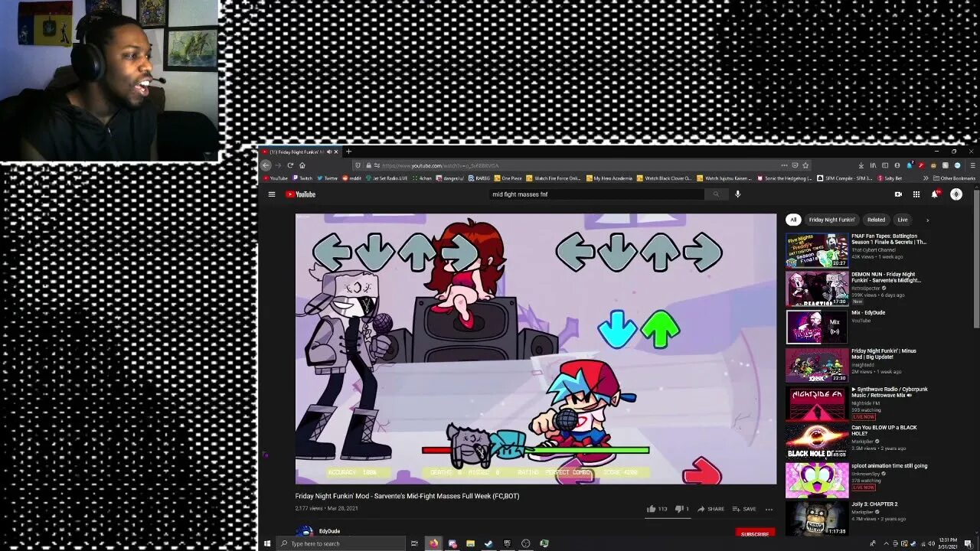Share the video via SHARE button
Viewport: 980px width, 551px height.
click(710, 509)
